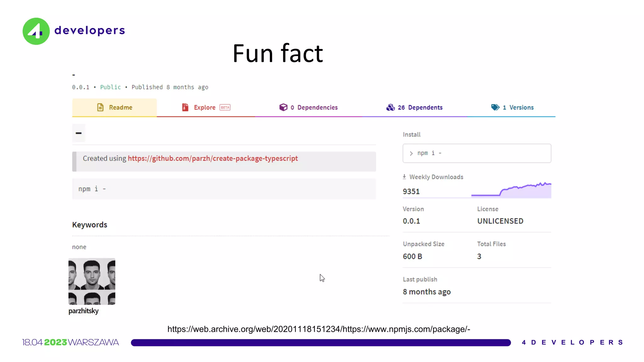The height and width of the screenshot is (362, 644).
Task: Click the Total Files value 3
Action: [x=479, y=256]
